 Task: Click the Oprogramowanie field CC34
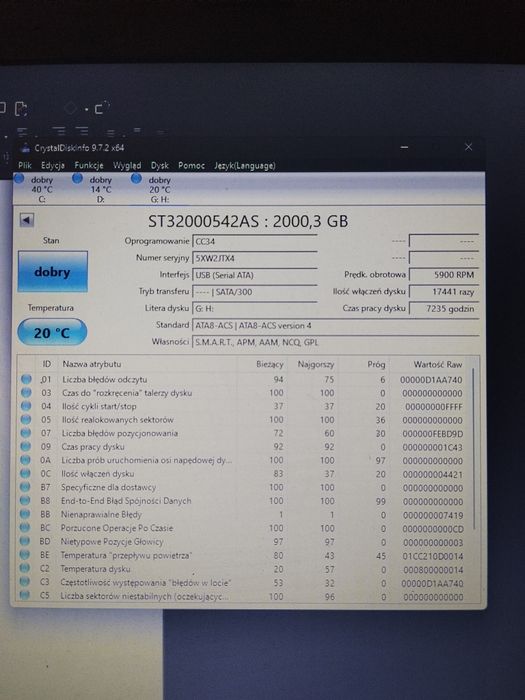coord(254,241)
